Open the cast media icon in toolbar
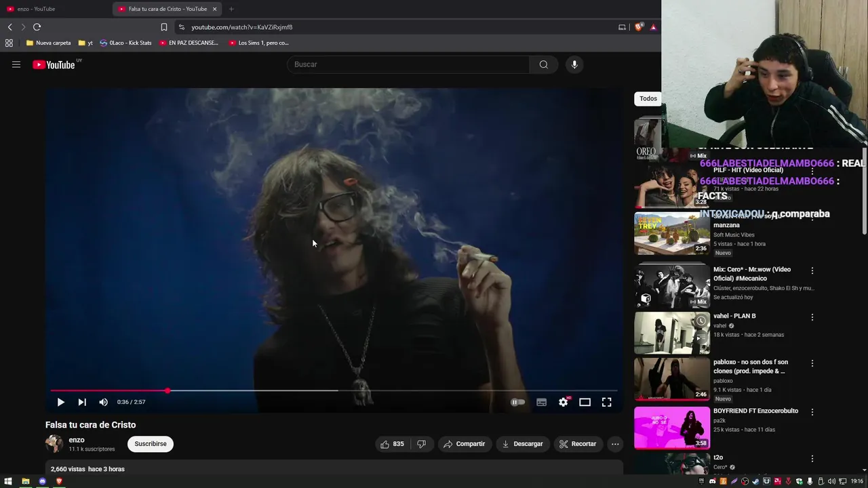868x488 pixels. (622, 27)
